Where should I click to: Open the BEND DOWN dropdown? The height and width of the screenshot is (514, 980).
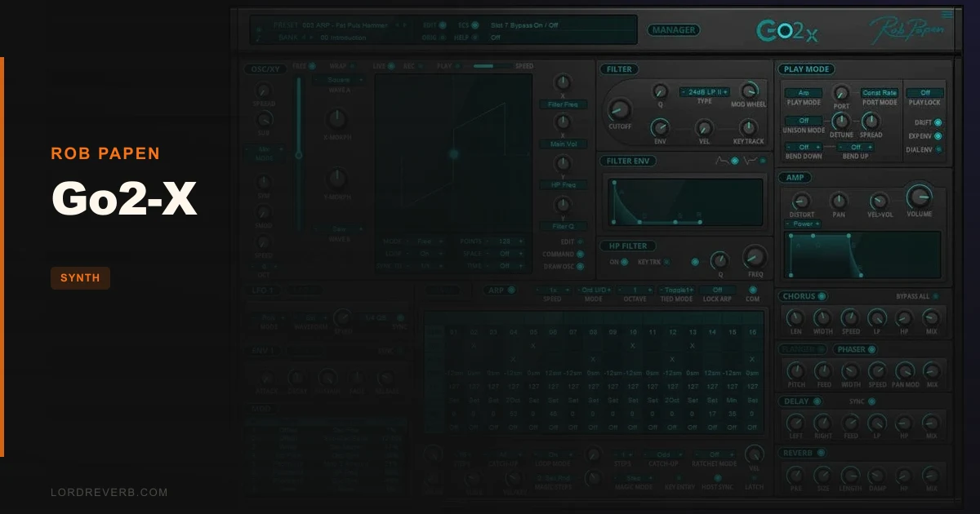pos(804,147)
